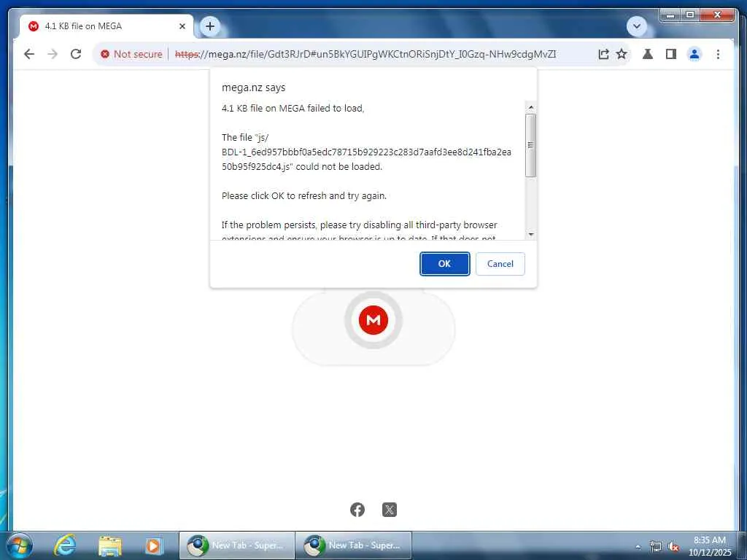This screenshot has width=747, height=560.
Task: Open the Chrome profile avatar
Action: coord(694,54)
